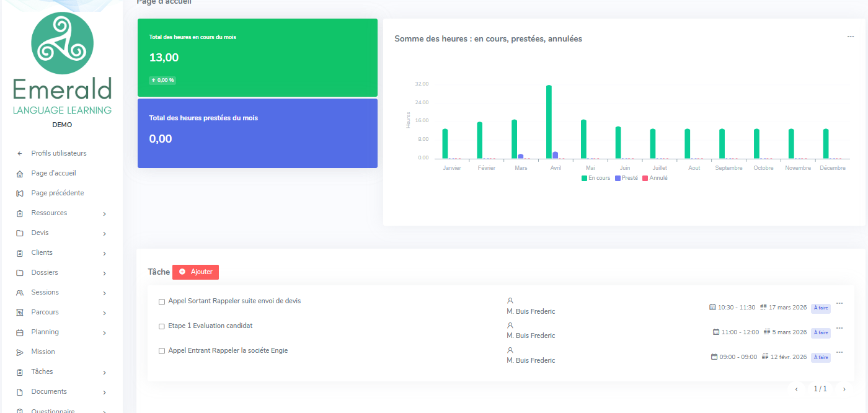Image resolution: width=868 pixels, height=413 pixels.
Task: Click the Sessions people icon
Action: [x=19, y=293]
